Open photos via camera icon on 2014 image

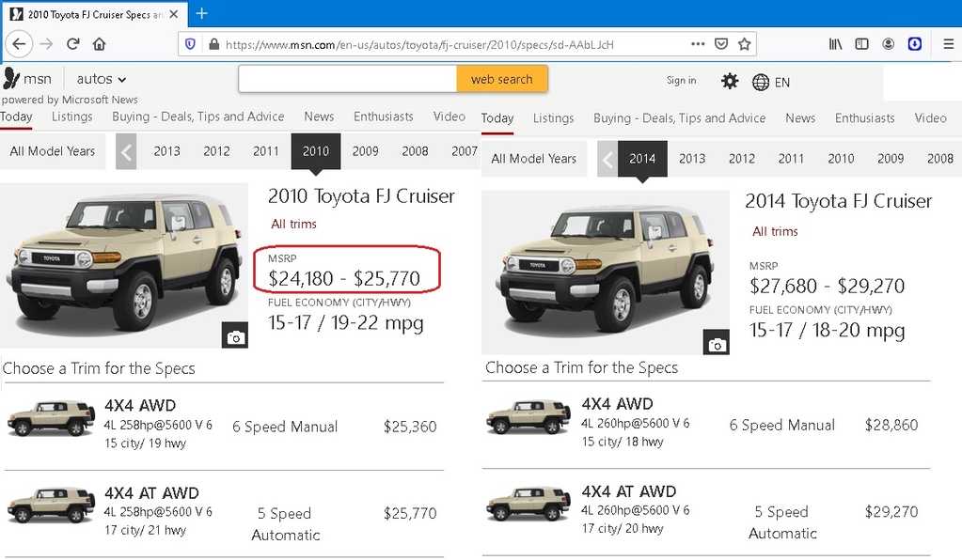(716, 343)
